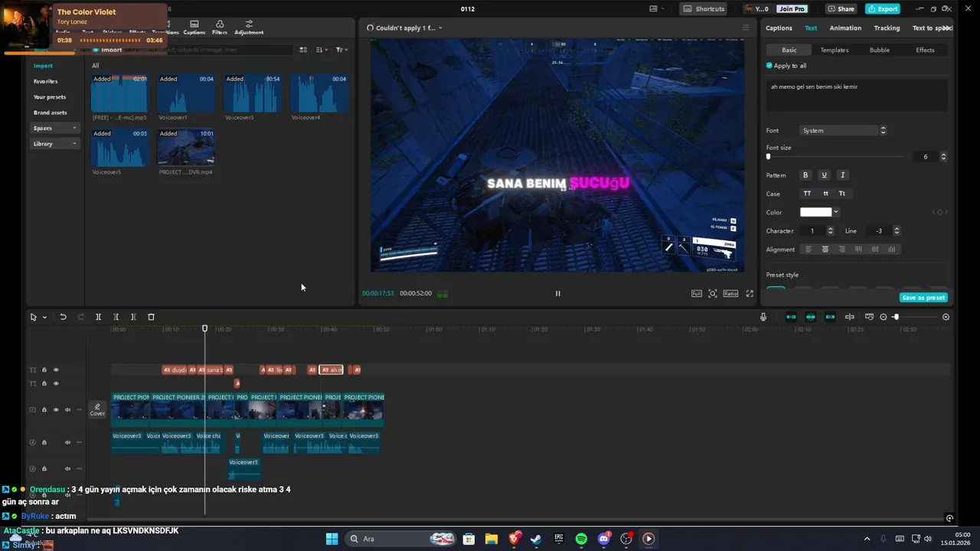Open the Templates sub-tab
The height and width of the screenshot is (551, 980).
(x=835, y=50)
